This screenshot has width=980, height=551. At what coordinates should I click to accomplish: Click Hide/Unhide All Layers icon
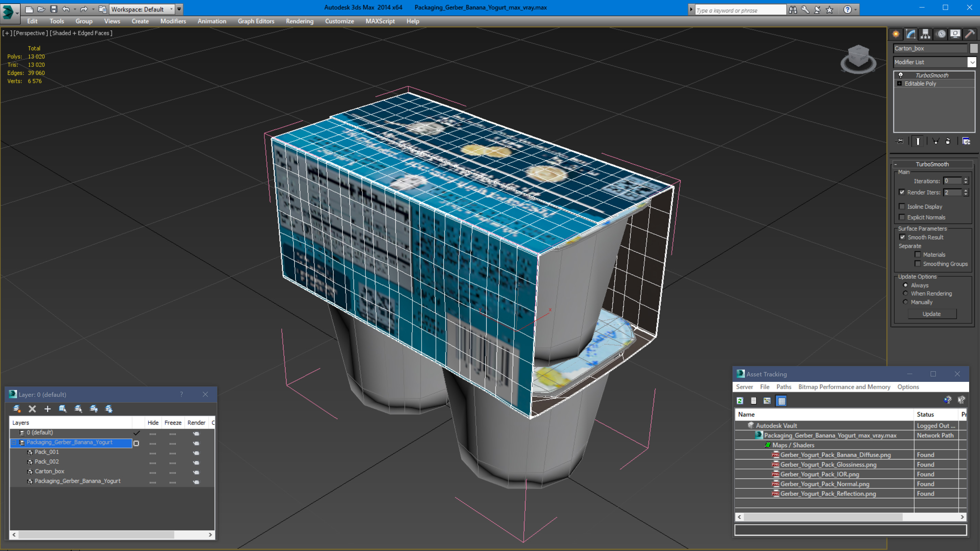pyautogui.click(x=94, y=409)
